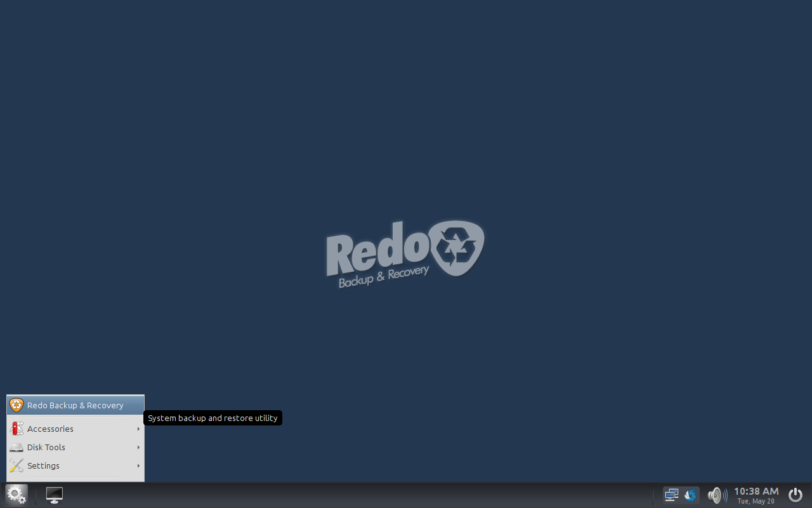The width and height of the screenshot is (812, 508).
Task: Click the blue Shutter swirl tray icon
Action: (x=690, y=495)
